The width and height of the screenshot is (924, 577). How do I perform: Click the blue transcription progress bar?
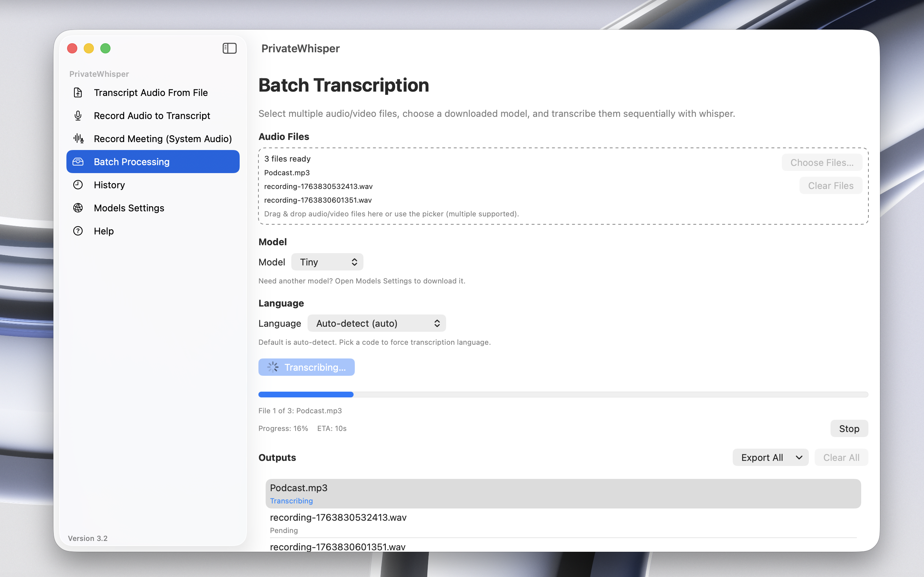click(306, 394)
